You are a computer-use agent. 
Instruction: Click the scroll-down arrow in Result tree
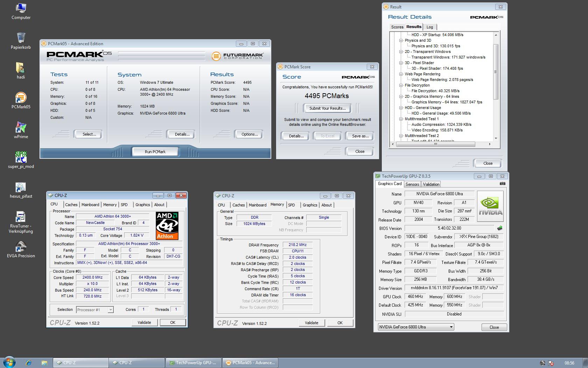tap(496, 138)
